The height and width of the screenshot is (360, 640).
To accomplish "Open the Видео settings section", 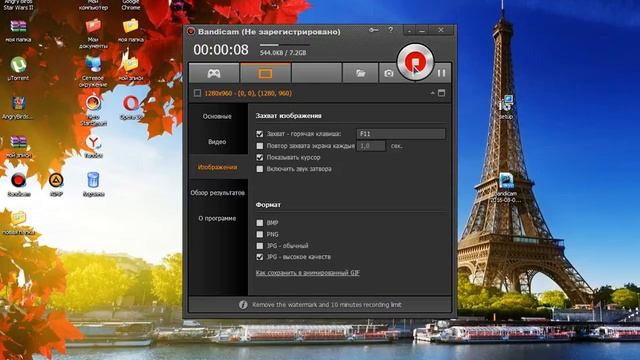I will pos(217,142).
